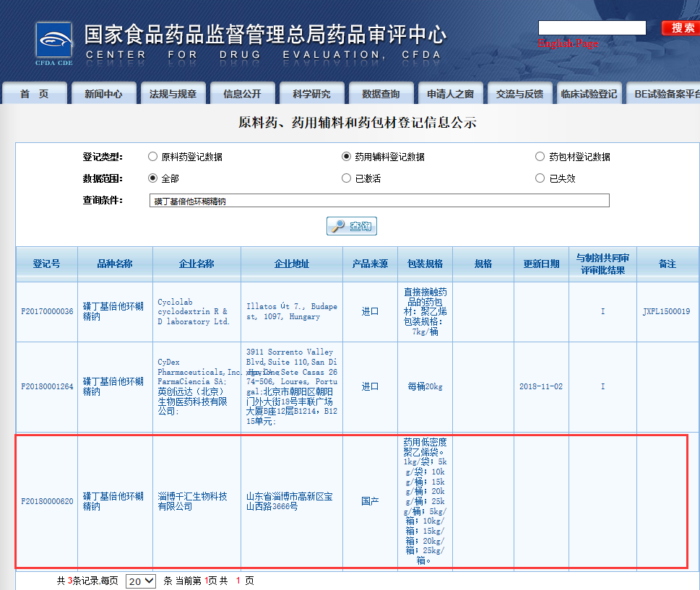The height and width of the screenshot is (590, 700).
Task: Choose the 已激活 data range option
Action: (x=346, y=177)
